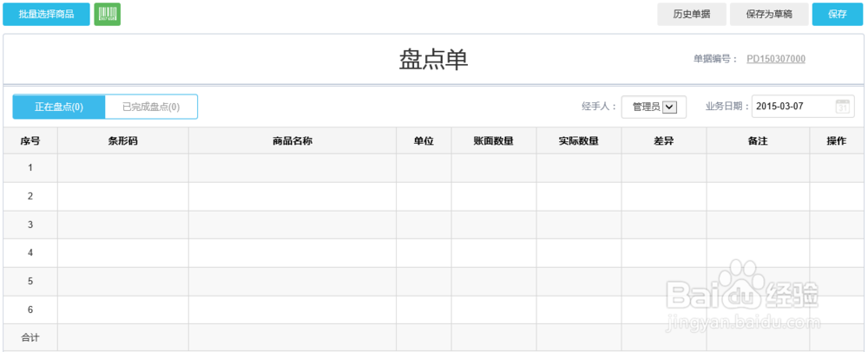The height and width of the screenshot is (352, 868).
Task: Click the green barcode scan icon
Action: coord(107,14)
